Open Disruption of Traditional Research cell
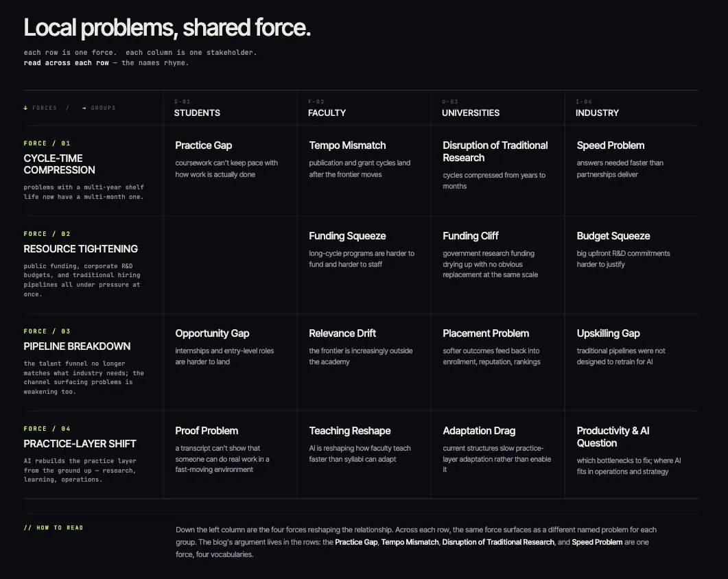The width and height of the screenshot is (728, 579). (497, 171)
